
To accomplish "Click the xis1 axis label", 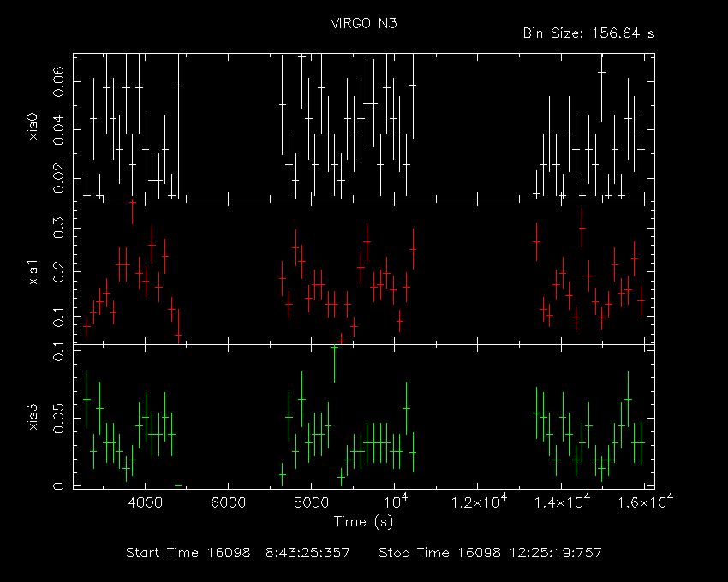I will point(33,272).
